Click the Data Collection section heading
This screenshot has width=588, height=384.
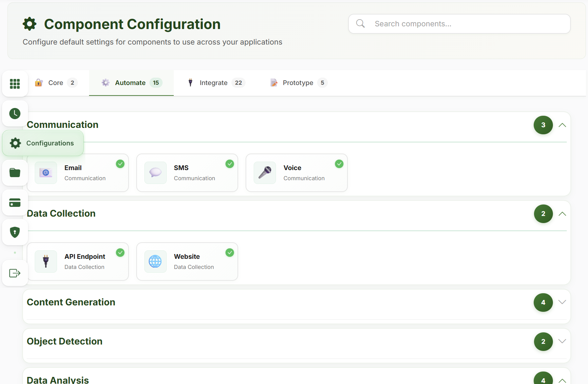pos(61,214)
